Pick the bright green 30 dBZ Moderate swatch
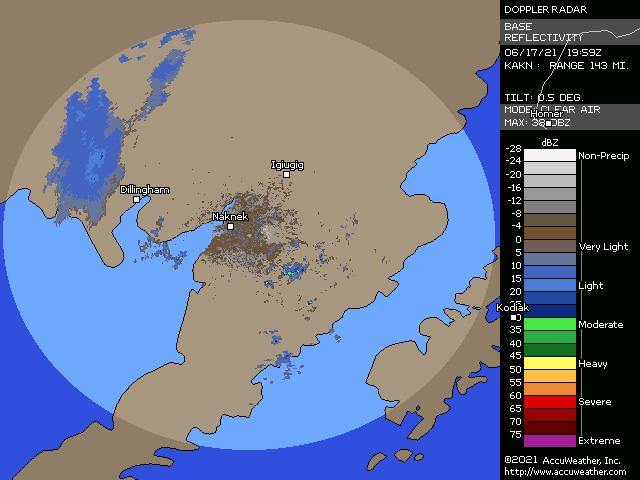The image size is (640, 480). tap(543, 324)
